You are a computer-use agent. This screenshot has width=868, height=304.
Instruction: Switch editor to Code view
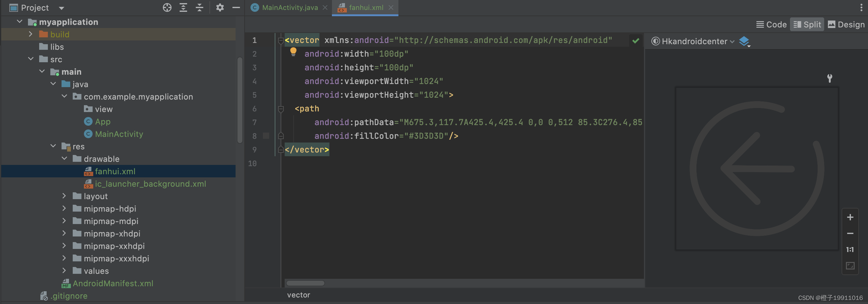click(x=771, y=25)
